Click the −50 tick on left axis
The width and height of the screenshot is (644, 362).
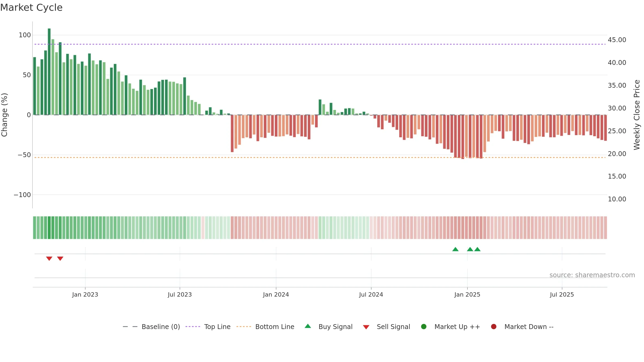[x=24, y=155]
